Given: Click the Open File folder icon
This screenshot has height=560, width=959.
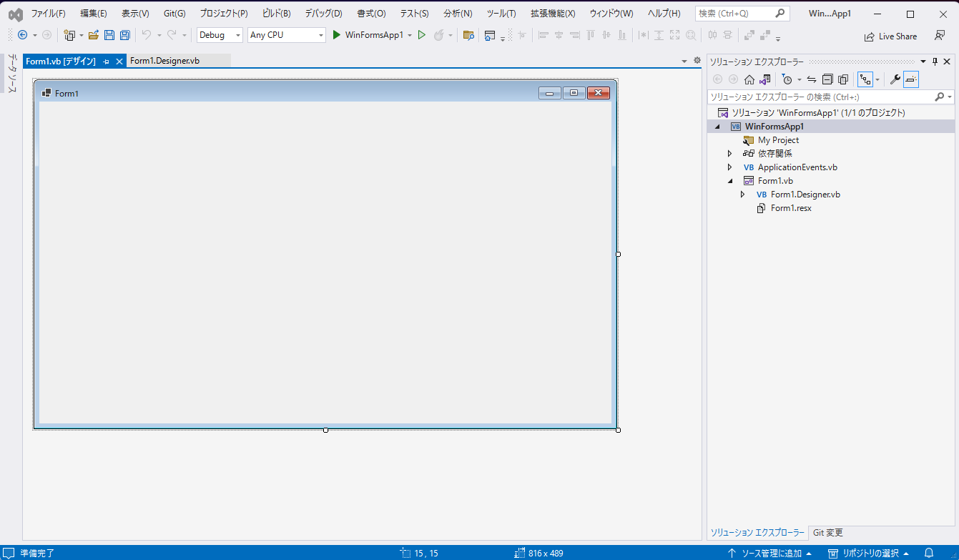Looking at the screenshot, I should click(94, 35).
